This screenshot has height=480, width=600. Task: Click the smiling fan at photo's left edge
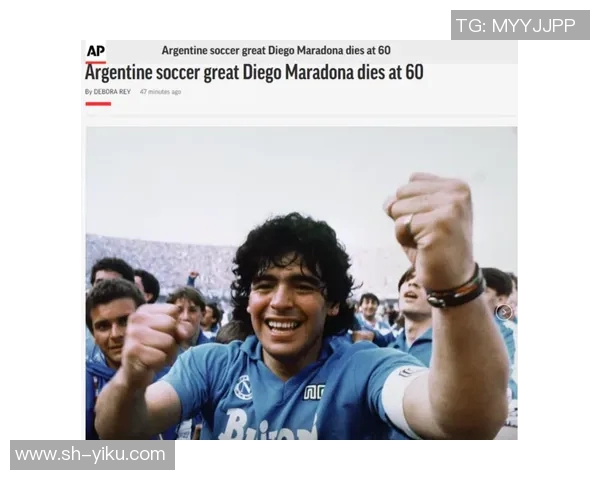tap(109, 322)
